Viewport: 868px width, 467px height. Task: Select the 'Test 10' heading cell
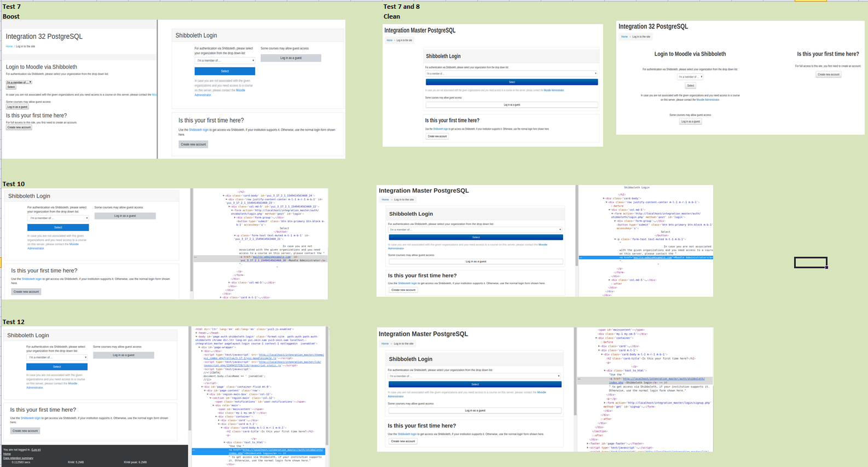(x=14, y=184)
